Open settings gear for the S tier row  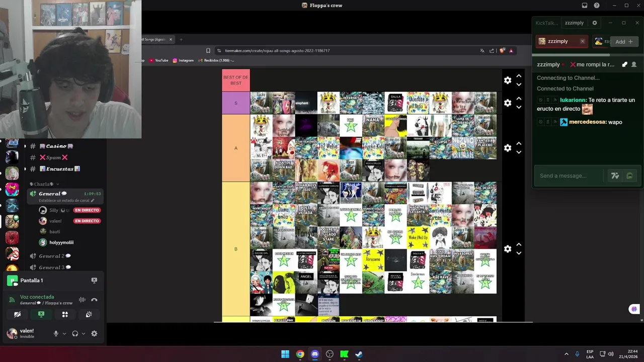[x=508, y=103]
